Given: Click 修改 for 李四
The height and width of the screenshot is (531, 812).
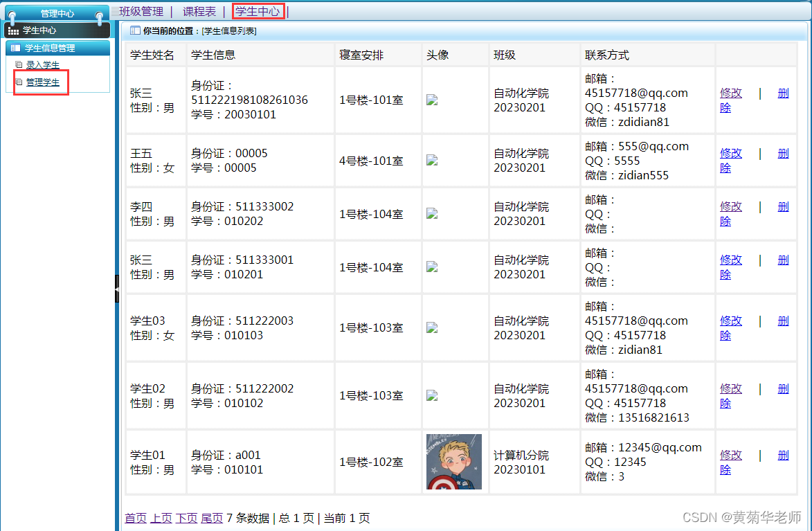Looking at the screenshot, I should [731, 207].
